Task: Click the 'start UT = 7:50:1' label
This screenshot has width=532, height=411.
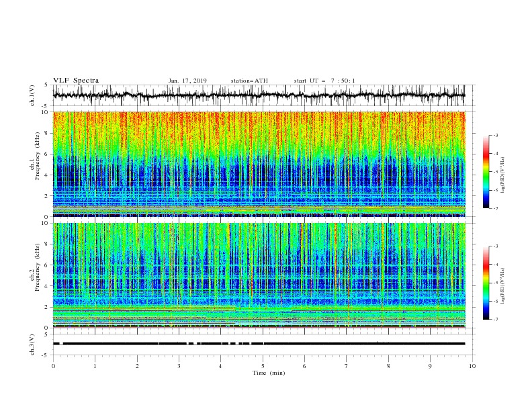Action: pos(324,81)
